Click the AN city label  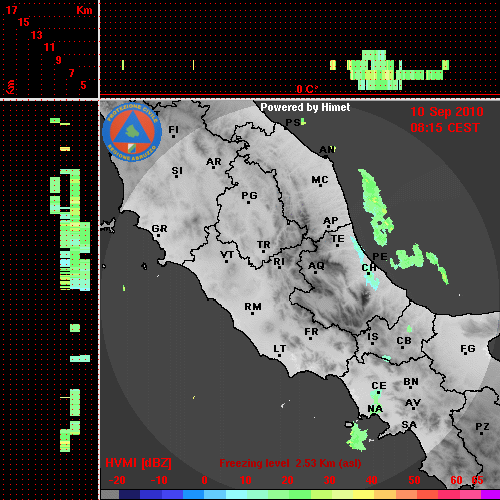pos(327,150)
